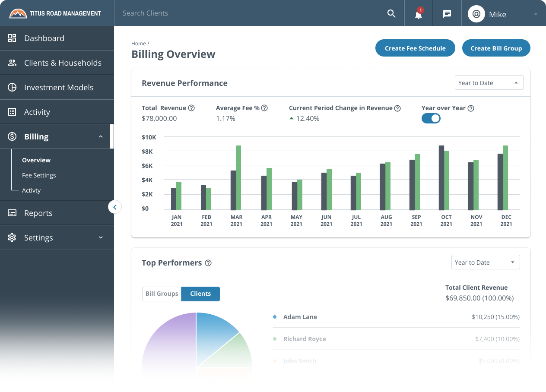The height and width of the screenshot is (392, 546).
Task: Change the Top Performers time range dropdown
Action: point(486,262)
